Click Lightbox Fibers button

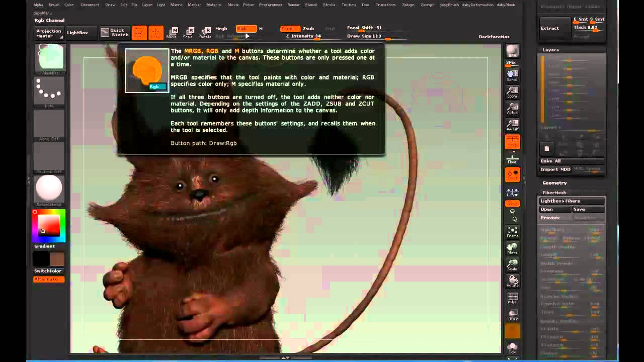[572, 201]
